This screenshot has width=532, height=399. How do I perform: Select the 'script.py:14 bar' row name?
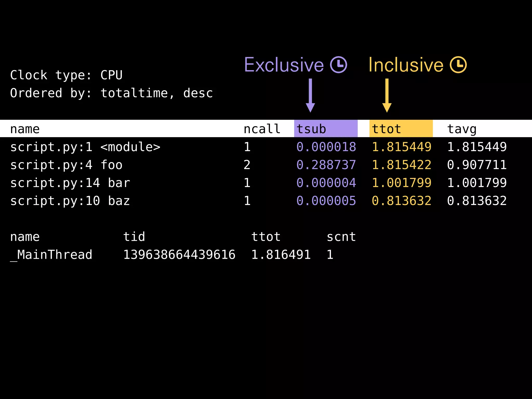[x=70, y=183]
